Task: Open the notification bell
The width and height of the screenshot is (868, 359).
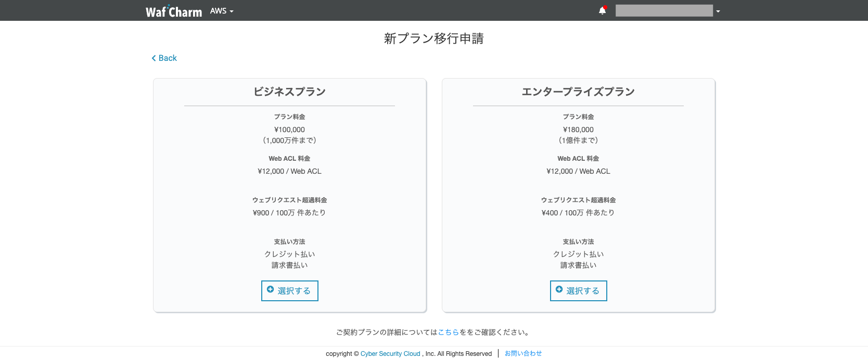Action: click(602, 10)
